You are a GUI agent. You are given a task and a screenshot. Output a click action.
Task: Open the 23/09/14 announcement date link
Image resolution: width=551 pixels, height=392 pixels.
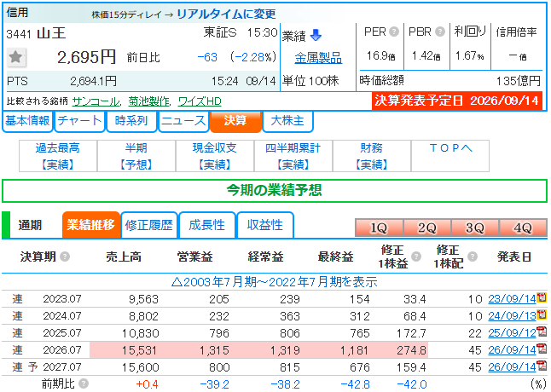coord(512,298)
